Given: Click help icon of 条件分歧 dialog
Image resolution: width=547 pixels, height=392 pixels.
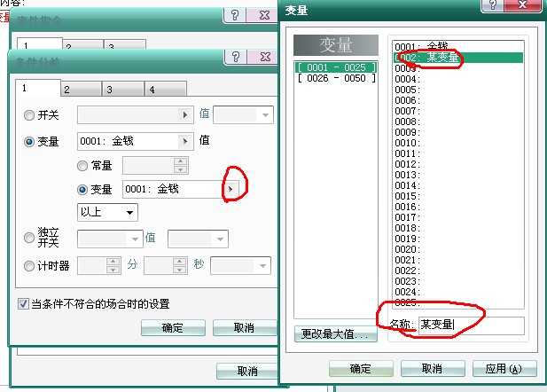Looking at the screenshot, I should pos(236,56).
